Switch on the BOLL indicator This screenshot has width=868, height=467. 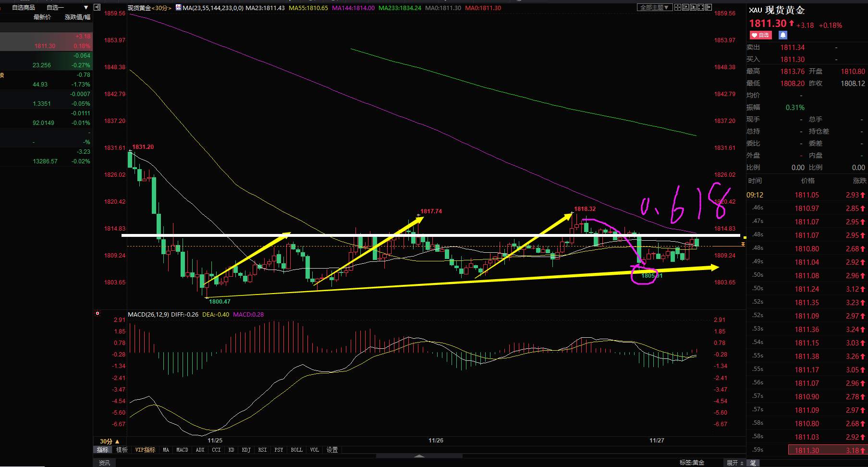pos(296,450)
